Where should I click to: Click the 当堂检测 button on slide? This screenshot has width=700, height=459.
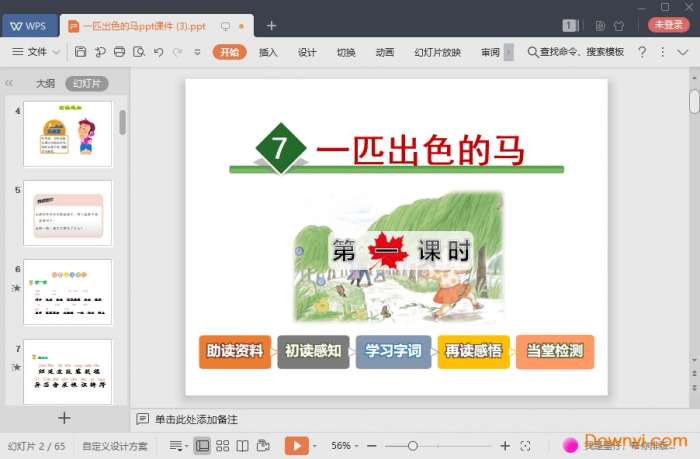[x=555, y=352]
